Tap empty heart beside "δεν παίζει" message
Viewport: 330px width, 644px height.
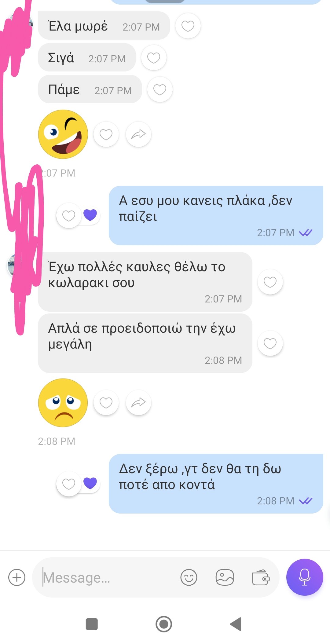69,216
